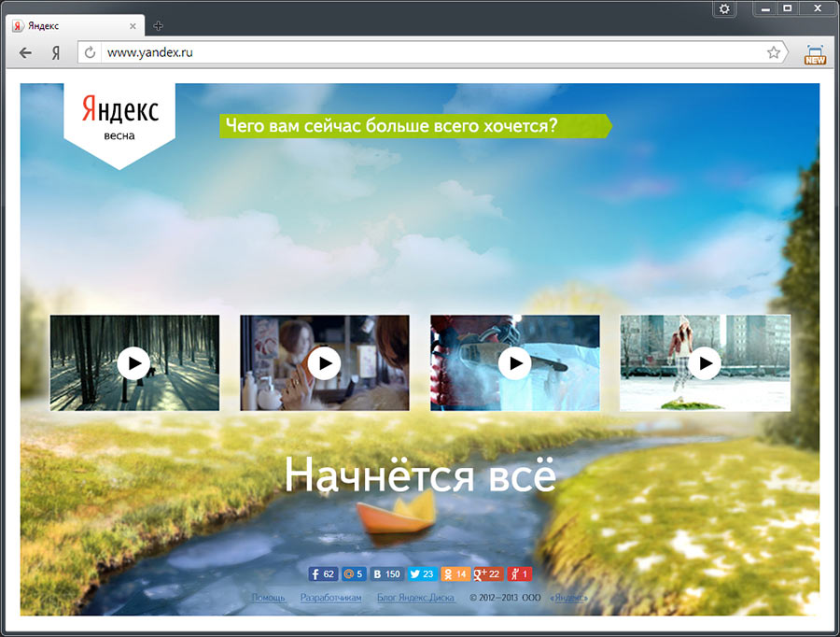Click the NEW feature icon in toolbar
840x637 pixels.
815,53
